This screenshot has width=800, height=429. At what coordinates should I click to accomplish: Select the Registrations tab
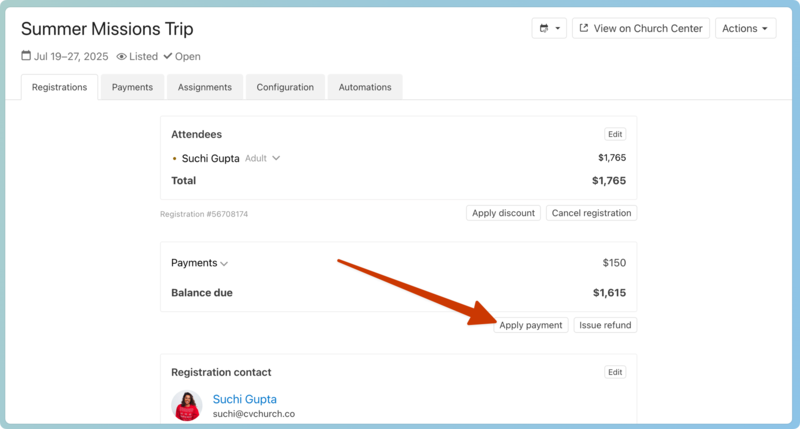pyautogui.click(x=59, y=87)
